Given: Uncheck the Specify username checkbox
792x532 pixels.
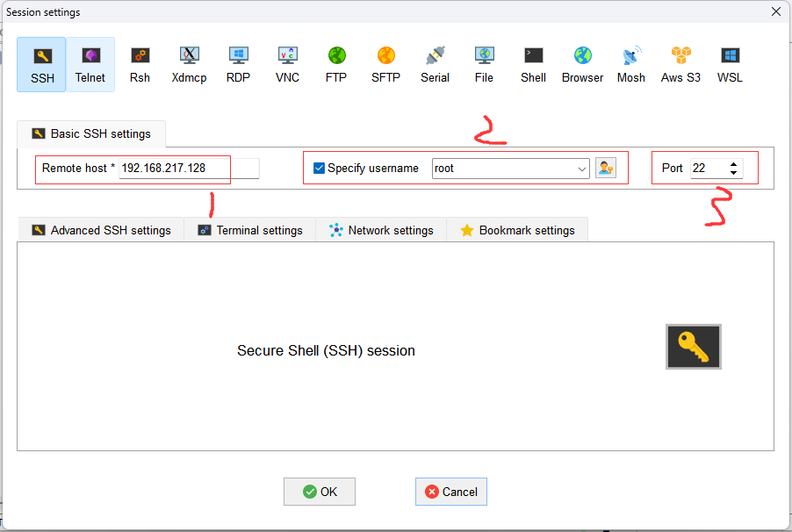Looking at the screenshot, I should pos(319,169).
